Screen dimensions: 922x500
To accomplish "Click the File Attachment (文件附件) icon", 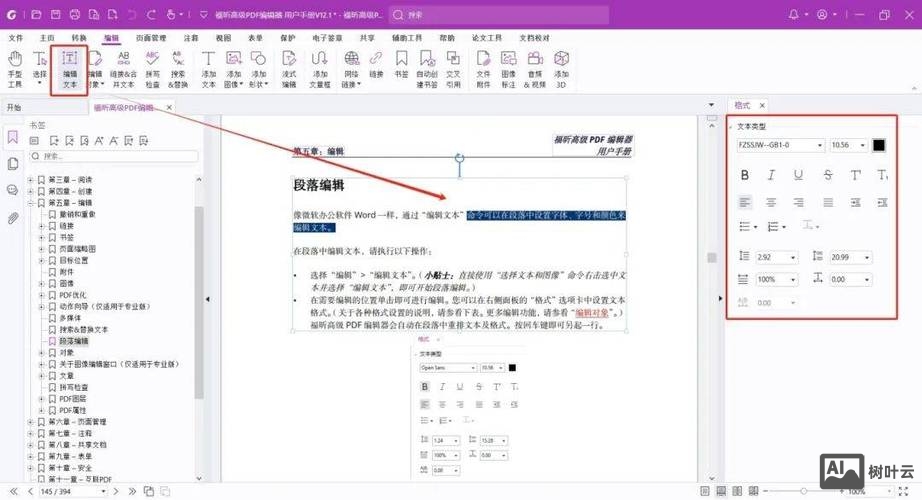I will [483, 68].
